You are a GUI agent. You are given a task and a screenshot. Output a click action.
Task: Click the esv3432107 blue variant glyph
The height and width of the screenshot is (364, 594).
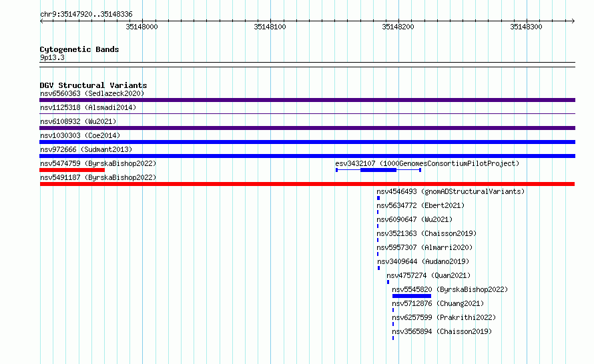pos(378,170)
